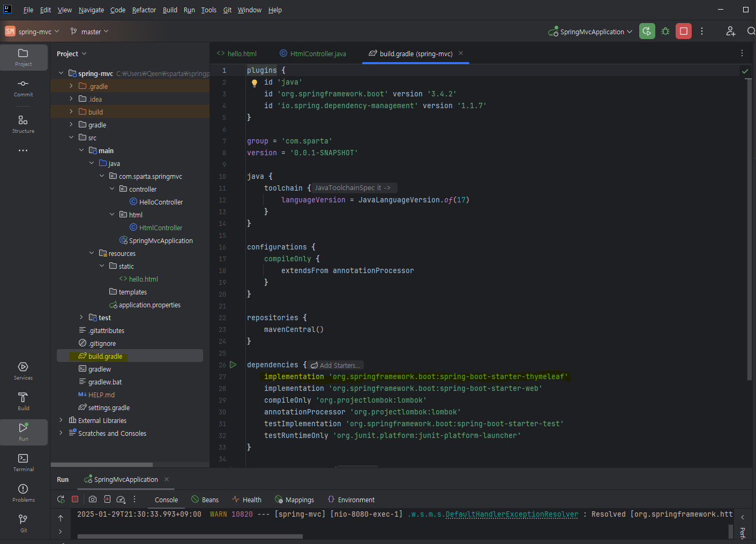This screenshot has width=756, height=544.
Task: Open the File menu
Action: click(28, 10)
